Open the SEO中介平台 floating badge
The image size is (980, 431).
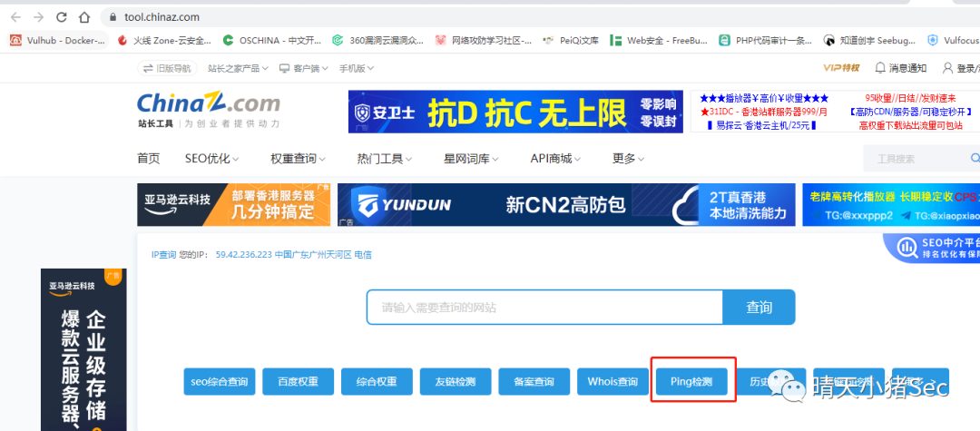(x=933, y=248)
